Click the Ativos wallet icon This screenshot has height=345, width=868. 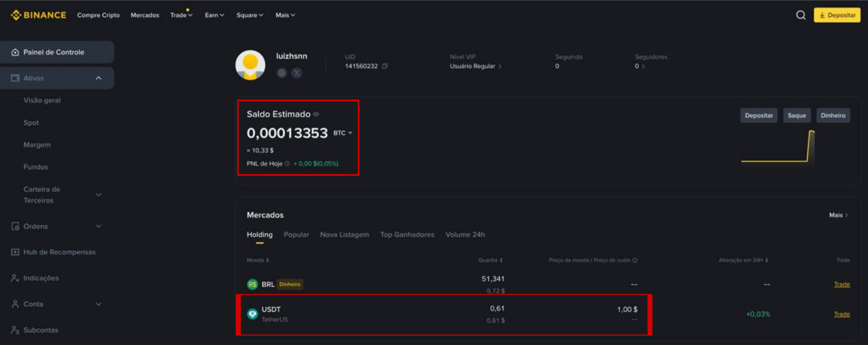15,78
